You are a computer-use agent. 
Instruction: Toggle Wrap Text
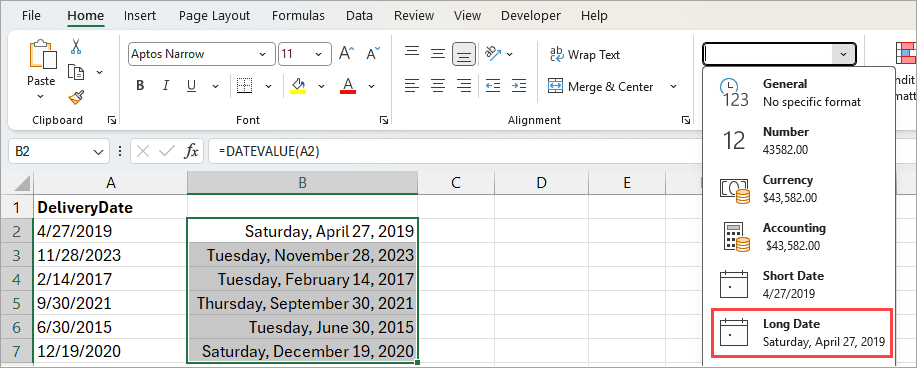pyautogui.click(x=584, y=54)
